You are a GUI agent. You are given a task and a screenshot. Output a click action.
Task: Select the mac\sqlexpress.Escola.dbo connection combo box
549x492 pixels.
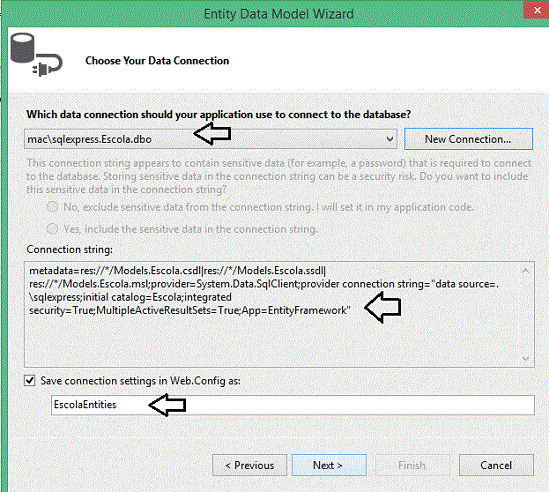pyautogui.click(x=210, y=139)
